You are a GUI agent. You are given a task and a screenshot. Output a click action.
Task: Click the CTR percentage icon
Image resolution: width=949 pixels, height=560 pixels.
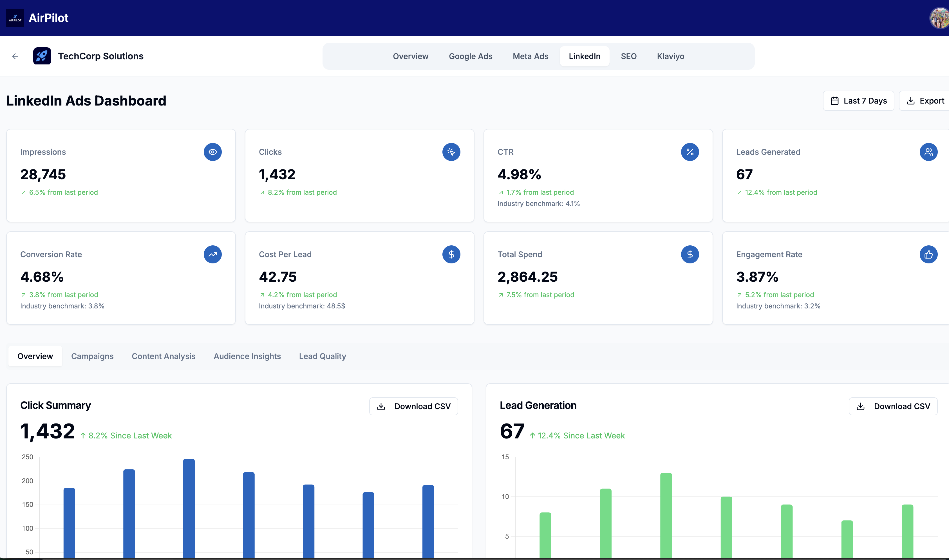[x=690, y=152]
